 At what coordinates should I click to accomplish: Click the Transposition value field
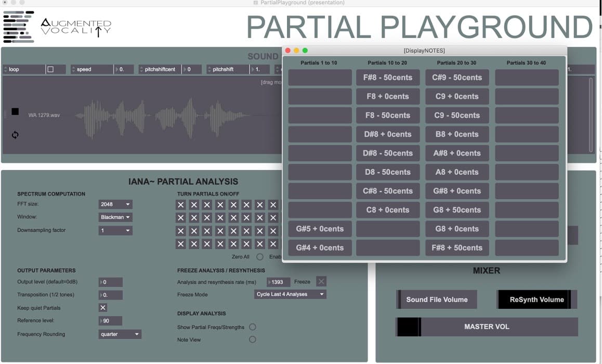[x=111, y=295]
